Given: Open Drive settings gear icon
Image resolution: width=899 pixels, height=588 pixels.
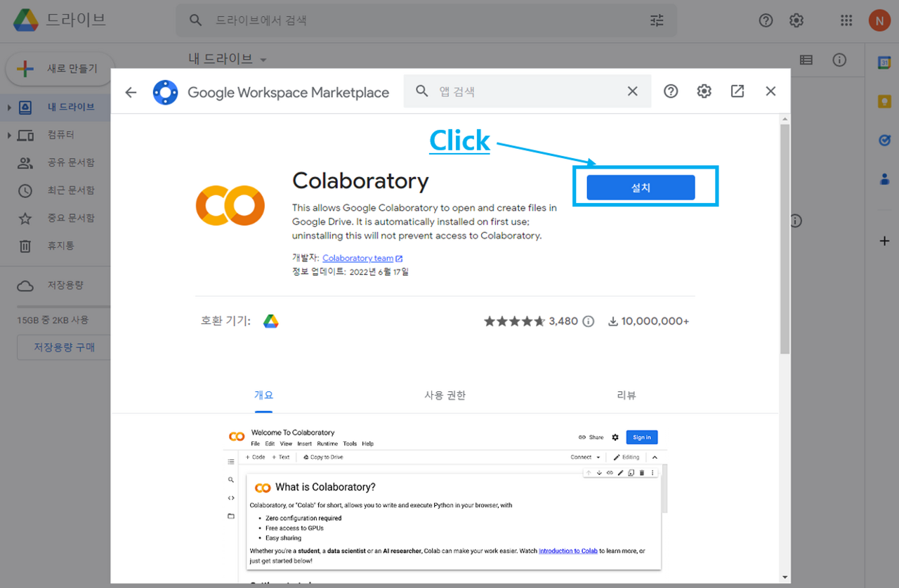Looking at the screenshot, I should pos(796,20).
